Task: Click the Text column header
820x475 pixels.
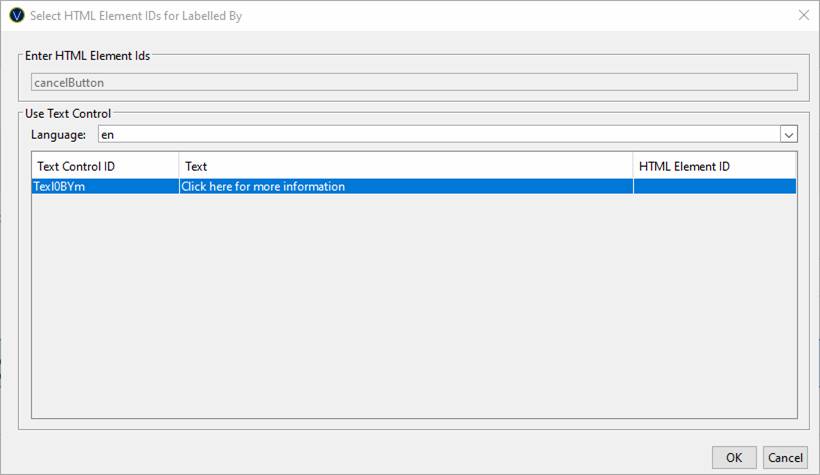Action: [406, 166]
